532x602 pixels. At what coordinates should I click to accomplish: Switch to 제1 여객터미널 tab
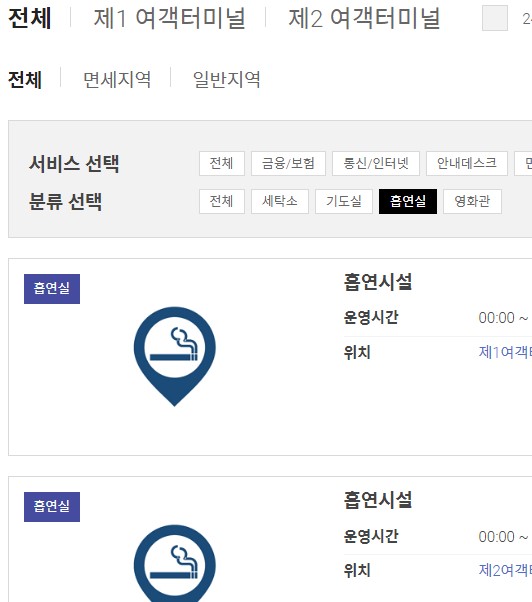click(x=169, y=18)
